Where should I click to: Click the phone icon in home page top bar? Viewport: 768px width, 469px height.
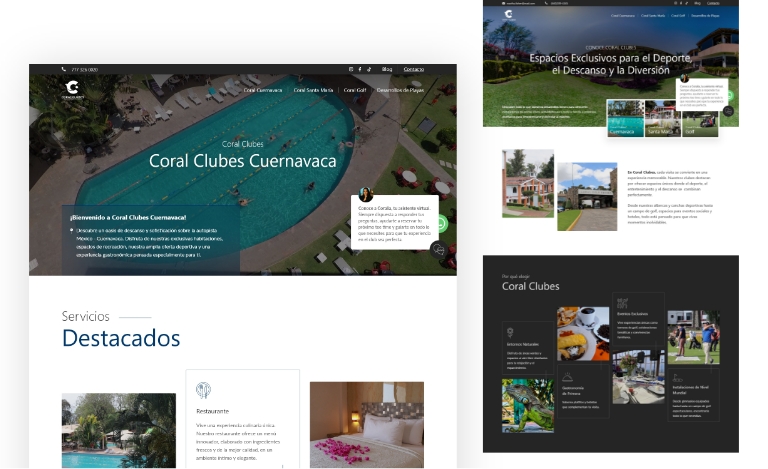[x=546, y=3]
